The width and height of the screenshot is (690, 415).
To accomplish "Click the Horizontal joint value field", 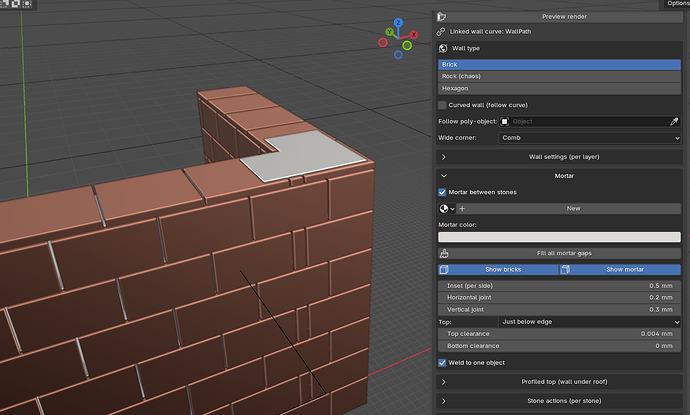I will 559,298.
